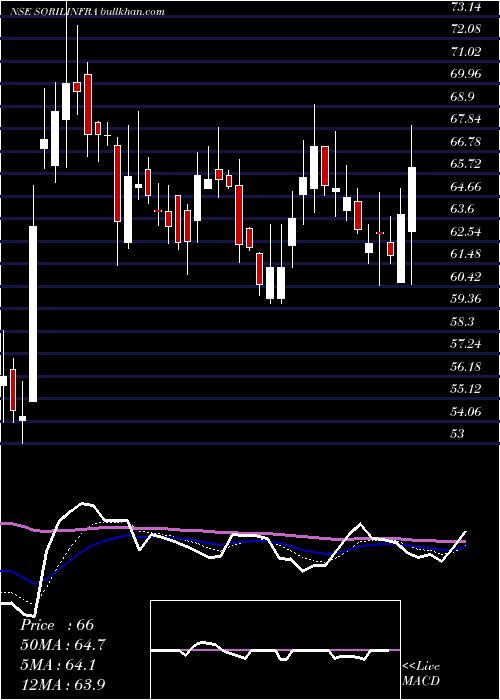Screen dimensions: 500x700
Task: Select the last white candlestick on the right
Action: [412, 200]
